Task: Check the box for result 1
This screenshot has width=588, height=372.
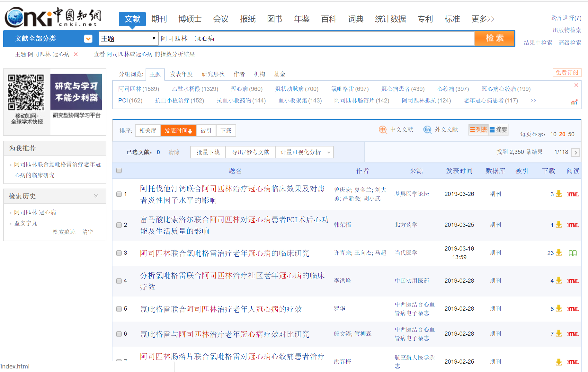Action: [119, 194]
